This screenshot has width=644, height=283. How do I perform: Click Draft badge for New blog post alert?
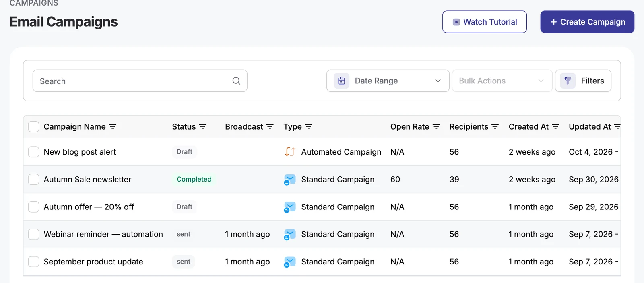(184, 152)
